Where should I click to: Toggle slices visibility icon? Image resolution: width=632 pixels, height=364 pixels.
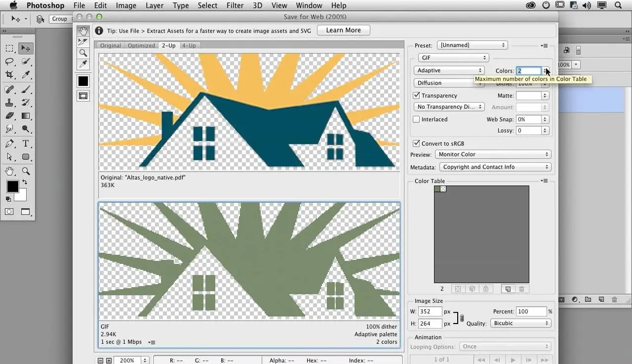pos(83,96)
